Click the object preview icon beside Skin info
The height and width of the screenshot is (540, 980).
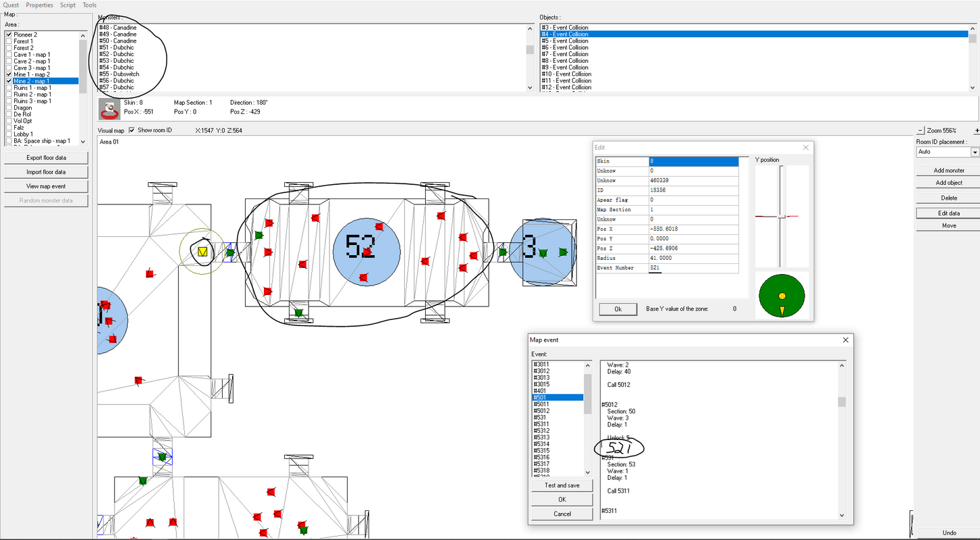click(x=109, y=109)
